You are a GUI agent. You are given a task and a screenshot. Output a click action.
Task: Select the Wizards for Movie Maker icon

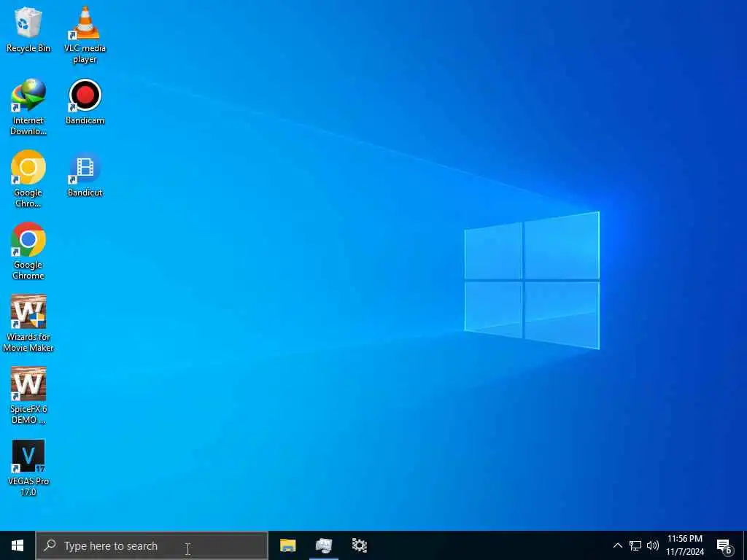28,323
